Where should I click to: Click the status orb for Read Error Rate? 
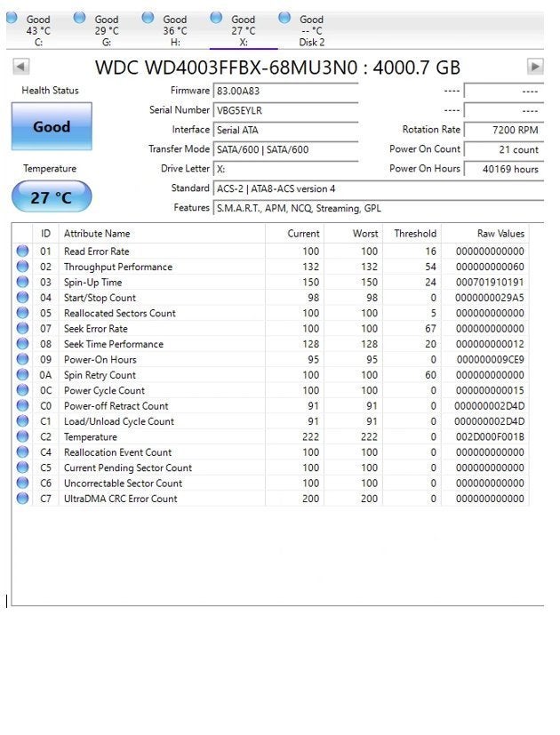coord(22,252)
